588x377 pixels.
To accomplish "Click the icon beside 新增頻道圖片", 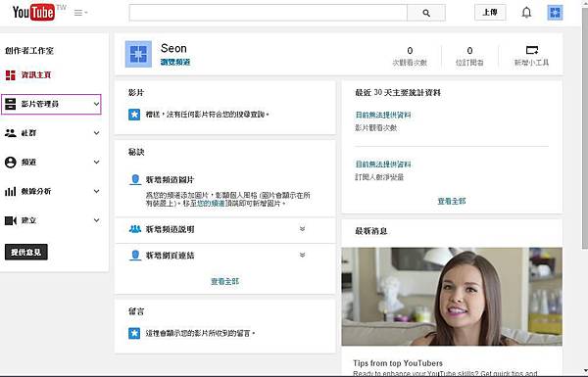I will (x=135, y=179).
